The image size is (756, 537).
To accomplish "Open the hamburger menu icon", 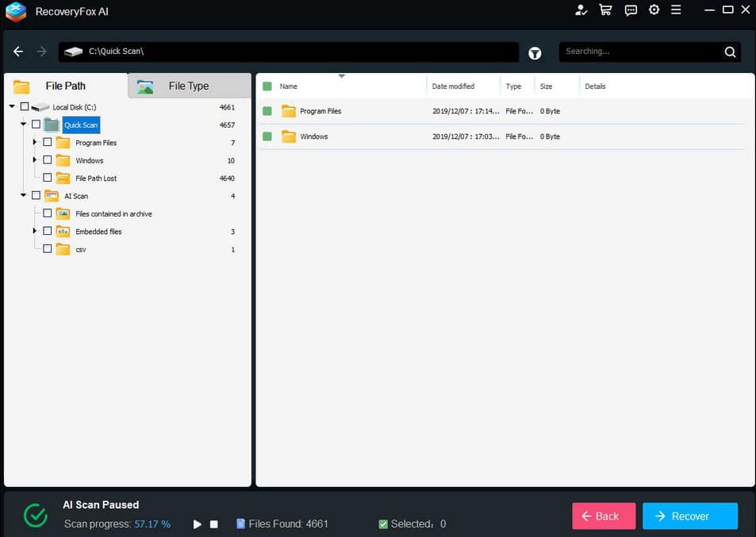I will 677,10.
